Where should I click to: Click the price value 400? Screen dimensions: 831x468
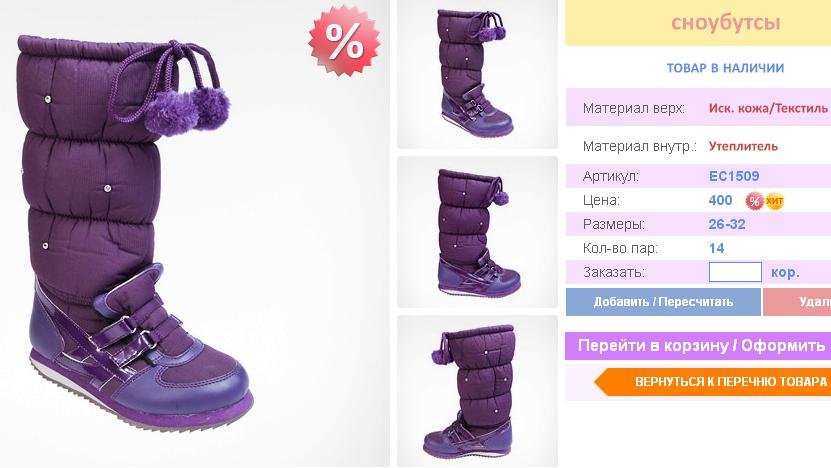coord(720,200)
